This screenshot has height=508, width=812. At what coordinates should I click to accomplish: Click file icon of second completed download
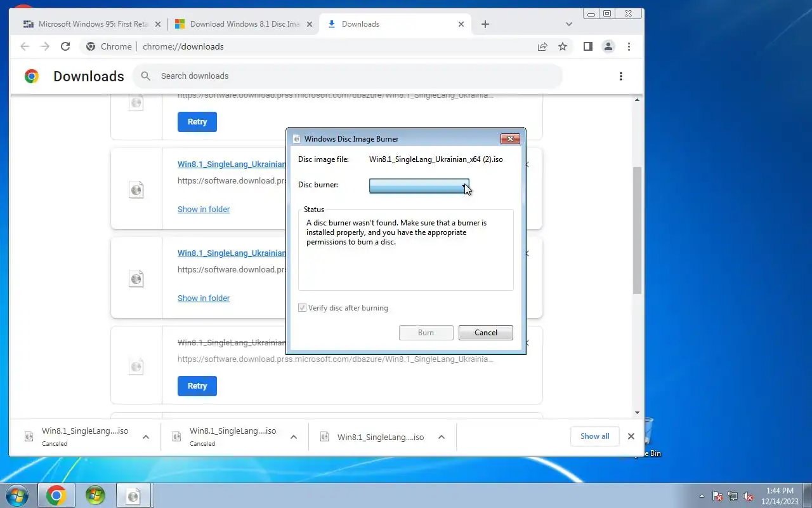(x=136, y=279)
